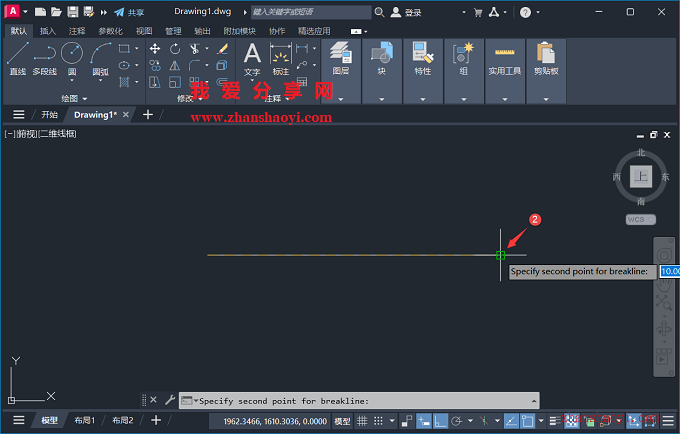This screenshot has height=434, width=680.
Task: Click the Share (共享) button
Action: [129, 12]
